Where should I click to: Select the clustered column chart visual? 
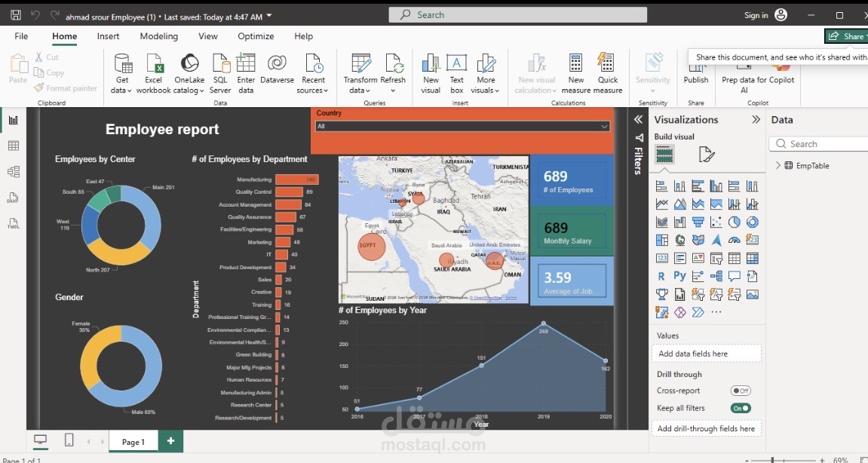[716, 186]
